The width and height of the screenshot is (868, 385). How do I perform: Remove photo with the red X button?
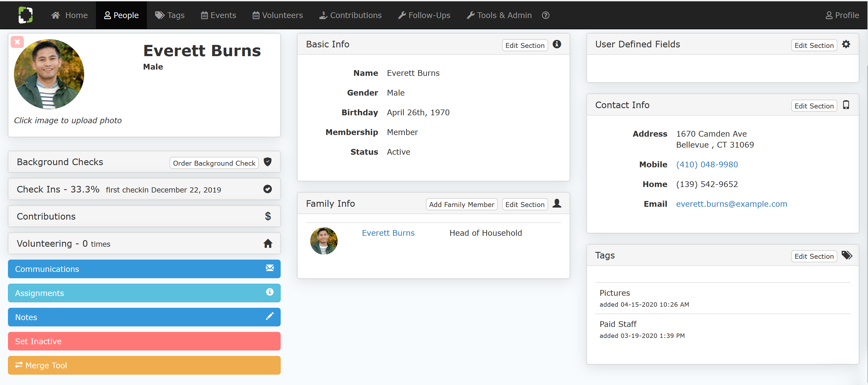coord(17,42)
